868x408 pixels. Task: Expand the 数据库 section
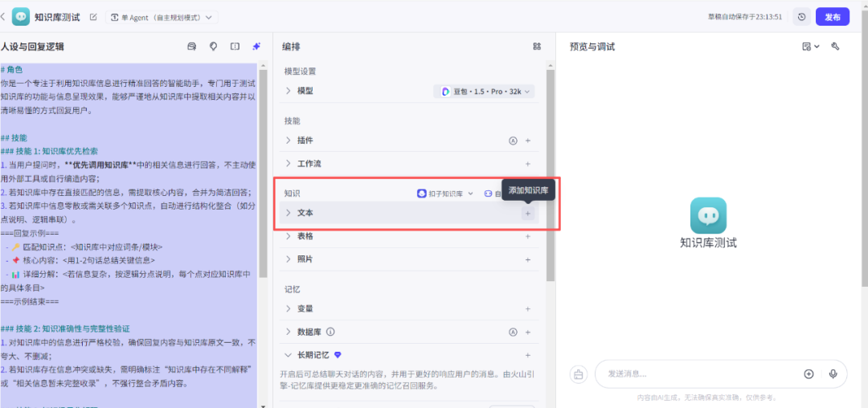click(288, 332)
